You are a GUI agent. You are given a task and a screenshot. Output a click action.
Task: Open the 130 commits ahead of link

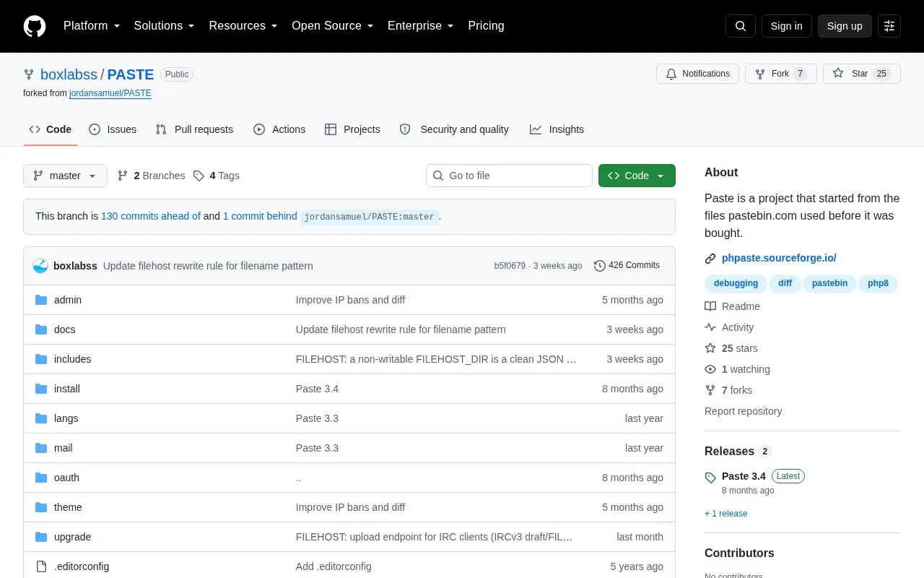(x=151, y=216)
